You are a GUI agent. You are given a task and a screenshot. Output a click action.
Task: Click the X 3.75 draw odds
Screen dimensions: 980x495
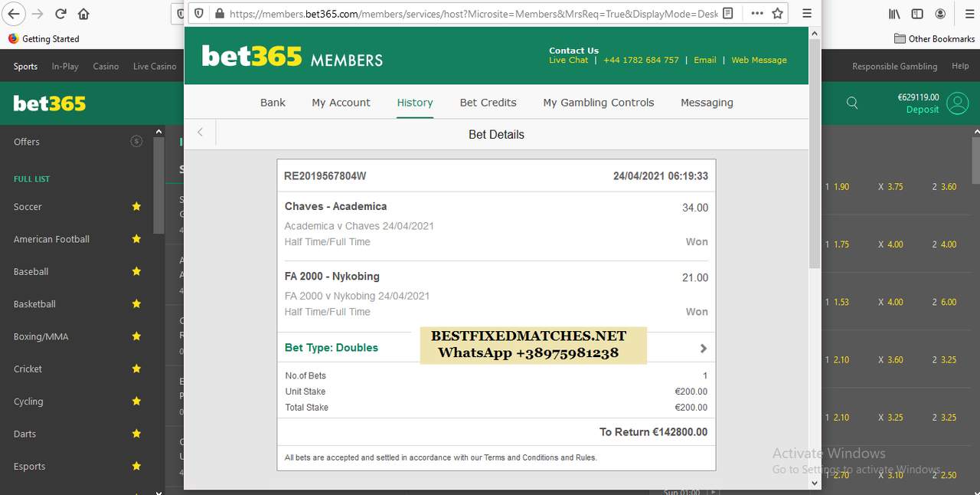coord(890,186)
